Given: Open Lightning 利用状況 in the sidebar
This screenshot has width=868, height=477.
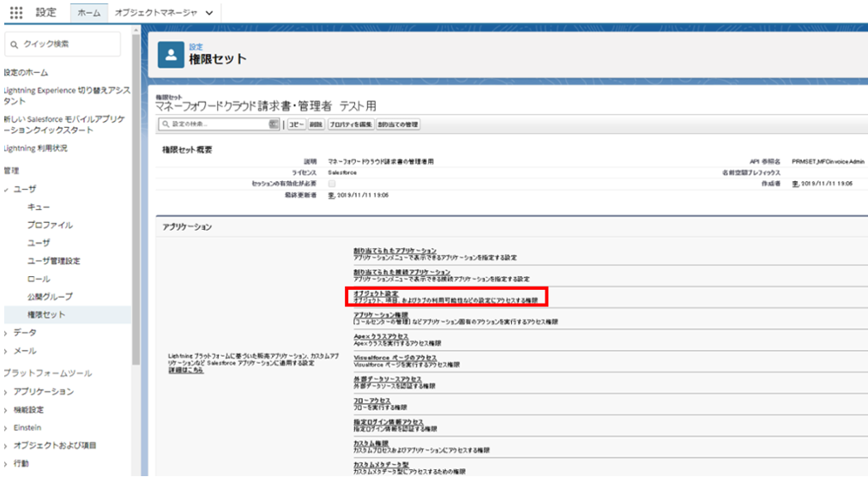Looking at the screenshot, I should click(35, 148).
